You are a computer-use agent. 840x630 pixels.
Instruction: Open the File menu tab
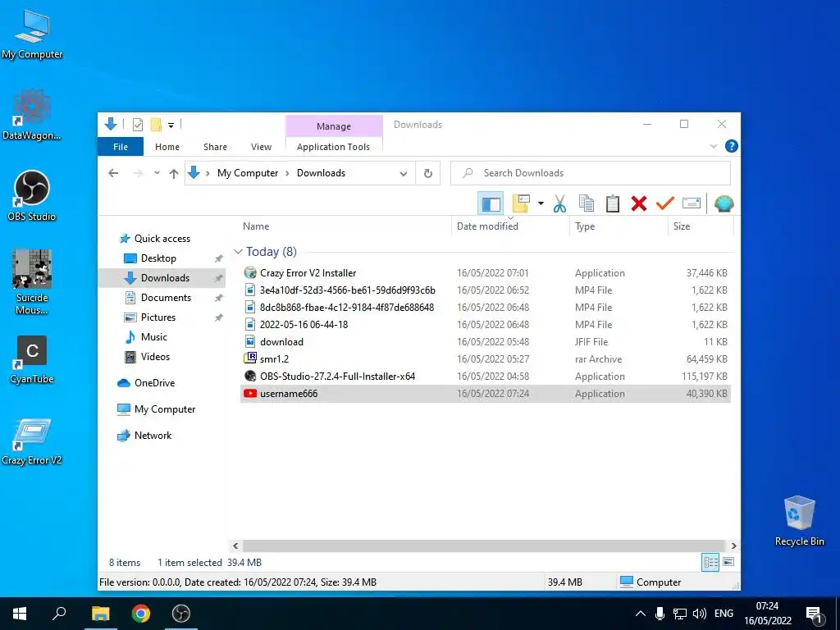(121, 147)
